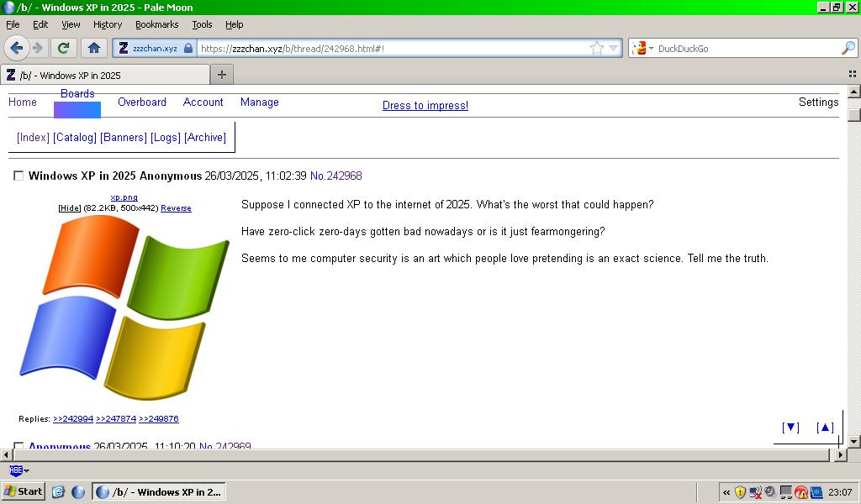
Task: Select the Pale Moon taskbar window button
Action: tap(159, 492)
